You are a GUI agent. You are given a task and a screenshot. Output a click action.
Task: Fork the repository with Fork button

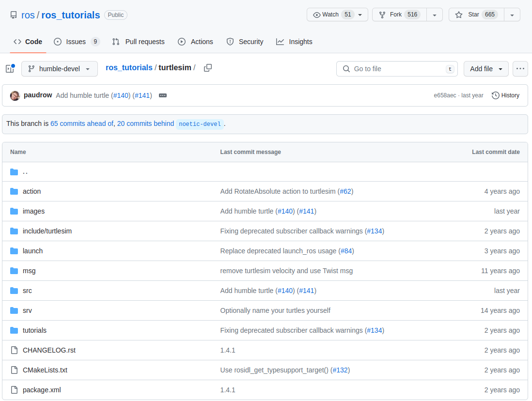click(399, 15)
